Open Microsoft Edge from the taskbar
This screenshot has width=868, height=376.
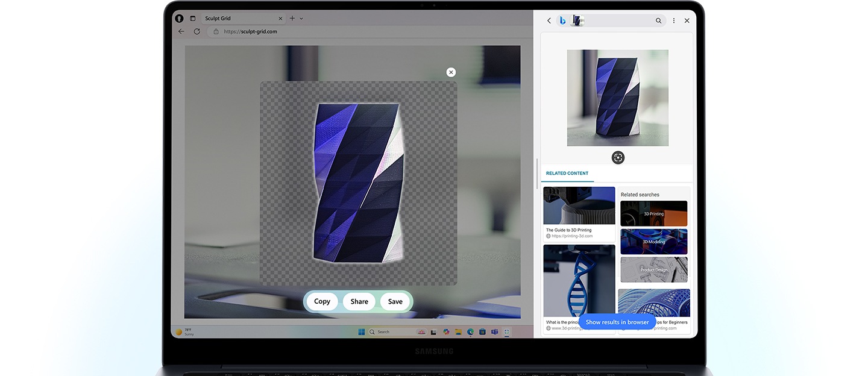470,332
